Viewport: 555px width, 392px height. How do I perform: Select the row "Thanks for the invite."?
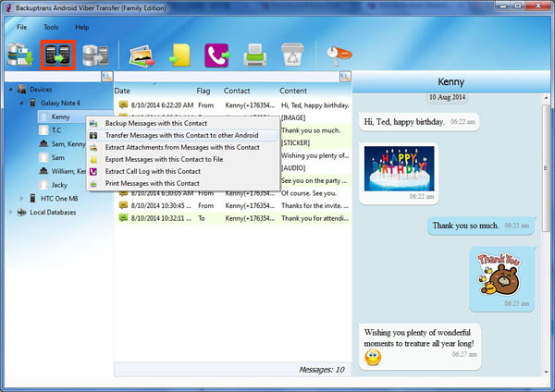click(232, 205)
